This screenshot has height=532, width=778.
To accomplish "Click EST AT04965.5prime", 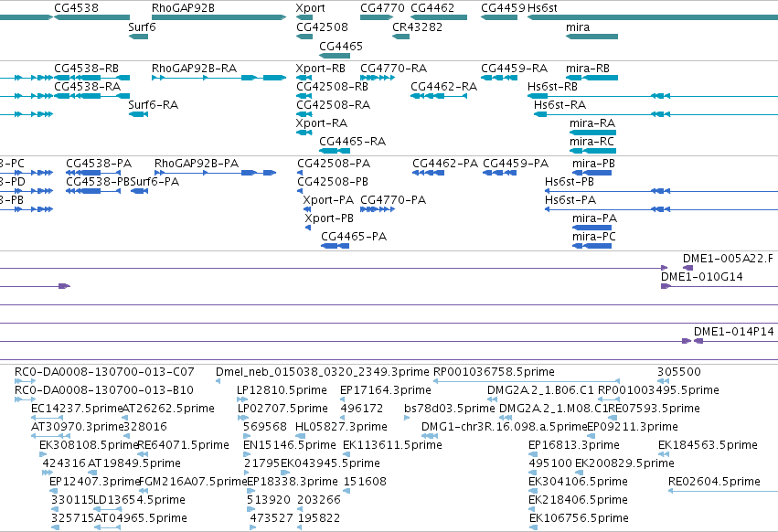I will [x=141, y=518].
